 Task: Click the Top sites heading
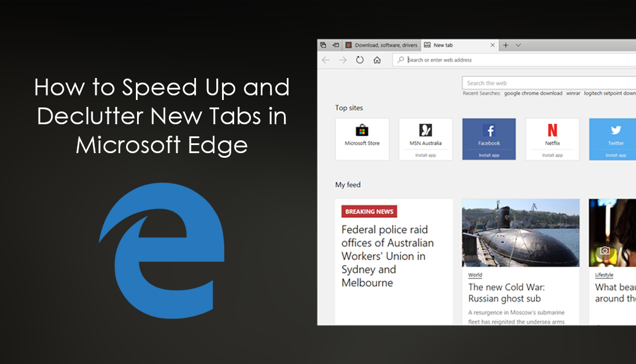(349, 108)
